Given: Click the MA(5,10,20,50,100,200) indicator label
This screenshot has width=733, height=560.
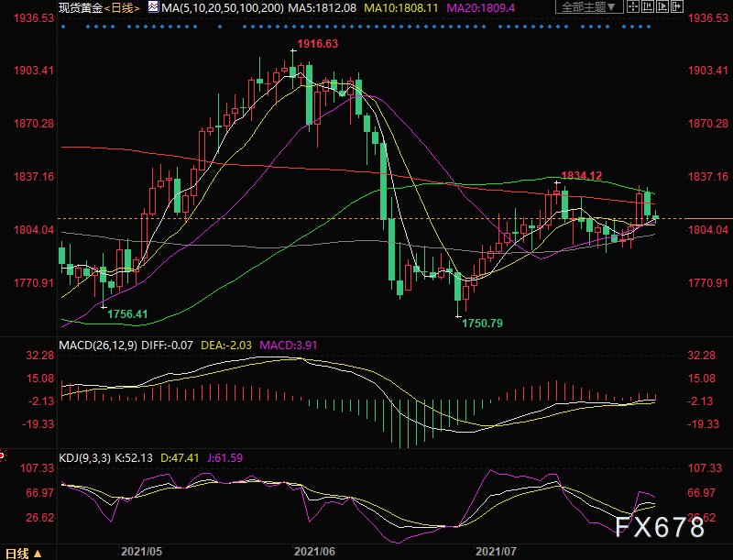Looking at the screenshot, I should coord(222,8).
